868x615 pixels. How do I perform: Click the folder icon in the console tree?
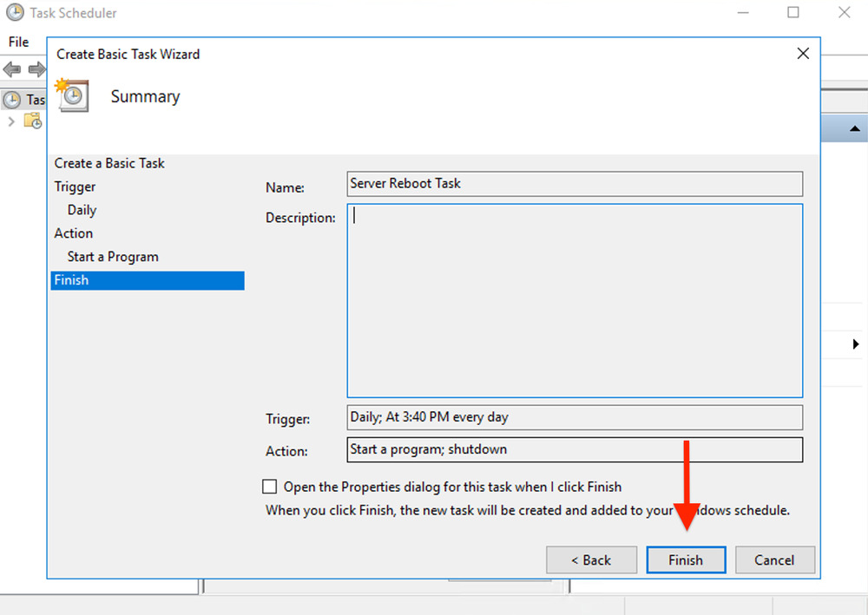[x=33, y=121]
